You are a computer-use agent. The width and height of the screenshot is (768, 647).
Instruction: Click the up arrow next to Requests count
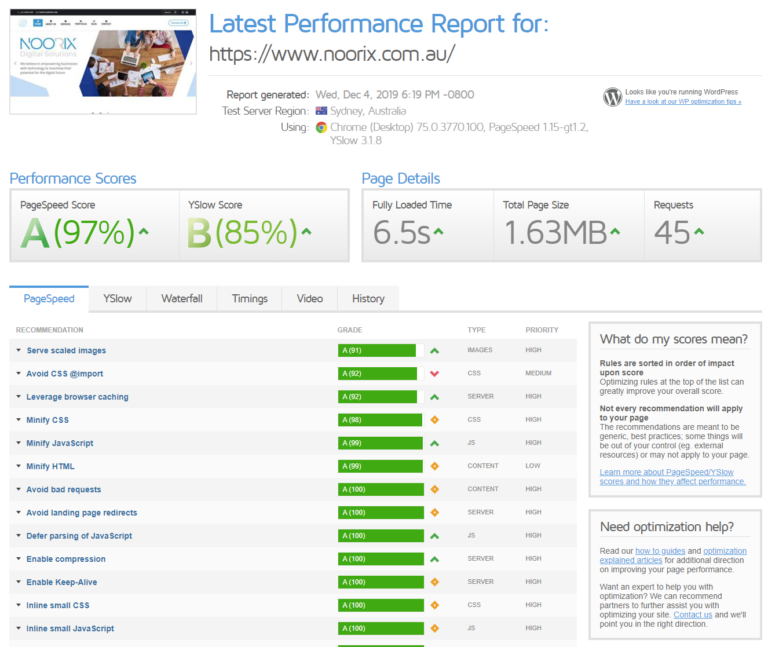pyautogui.click(x=700, y=232)
